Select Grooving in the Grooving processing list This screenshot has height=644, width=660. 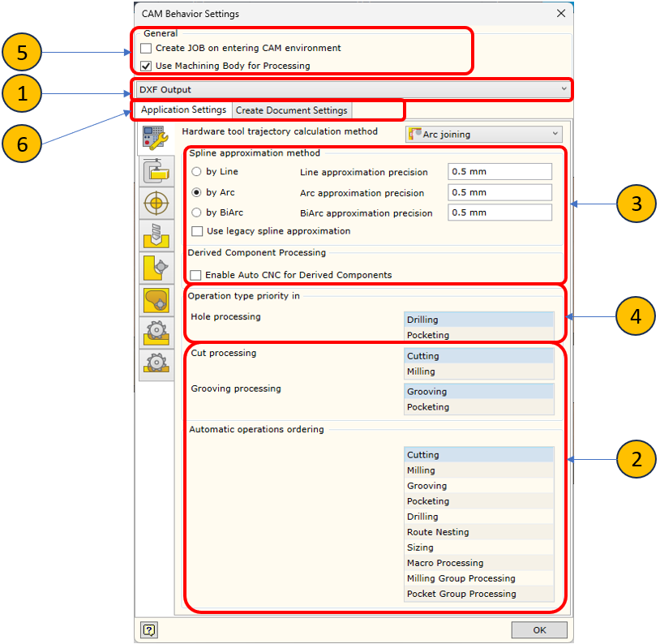[478, 392]
